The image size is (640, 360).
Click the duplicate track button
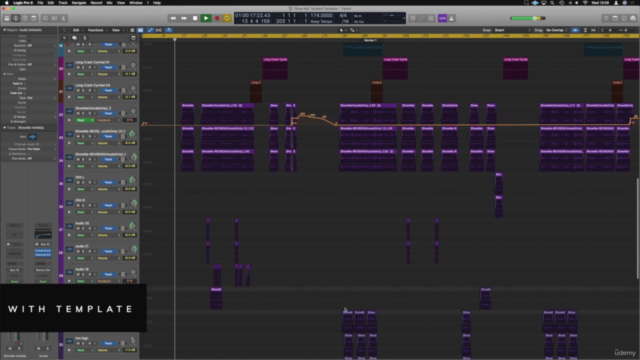pyautogui.click(x=75, y=38)
